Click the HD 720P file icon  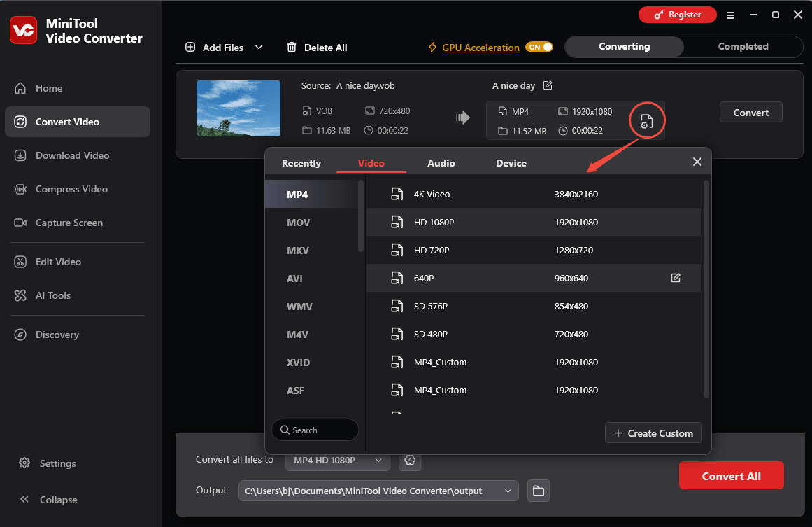tap(397, 251)
